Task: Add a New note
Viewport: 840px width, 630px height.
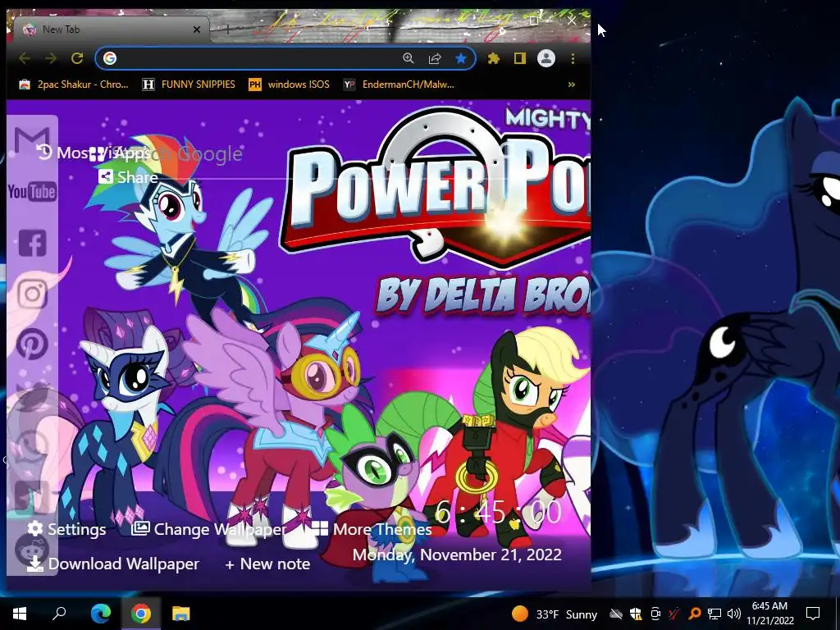Action: coord(267,564)
